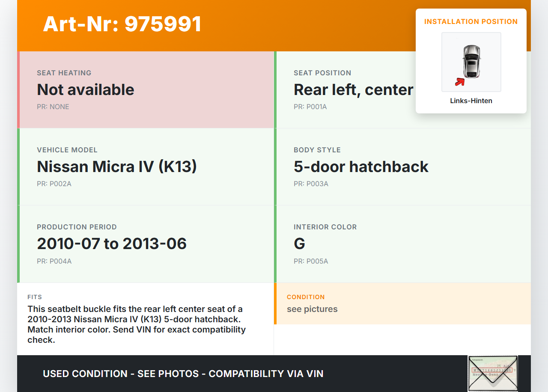This screenshot has height=392, width=548.
Task: Click the Fits description paragraph
Action: 137,324
